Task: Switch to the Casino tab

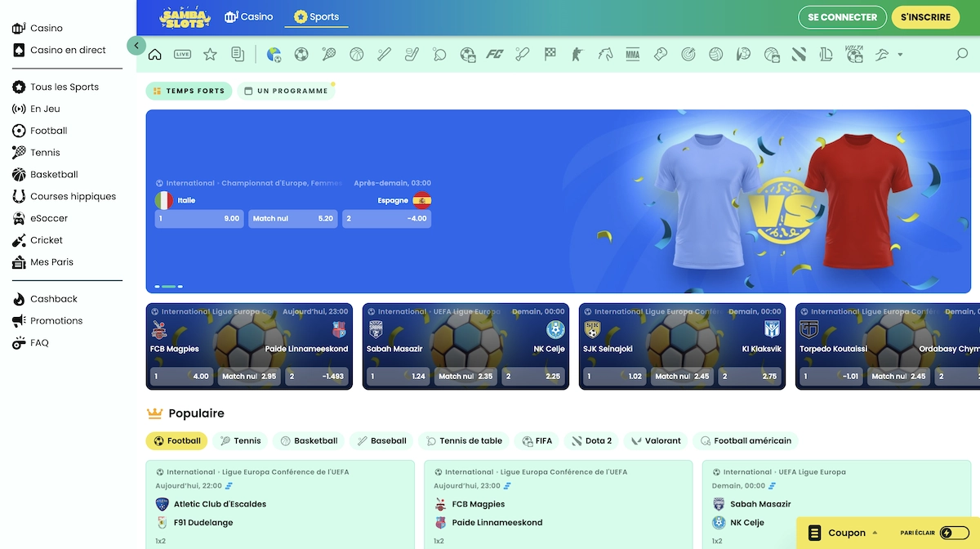Action: point(249,16)
